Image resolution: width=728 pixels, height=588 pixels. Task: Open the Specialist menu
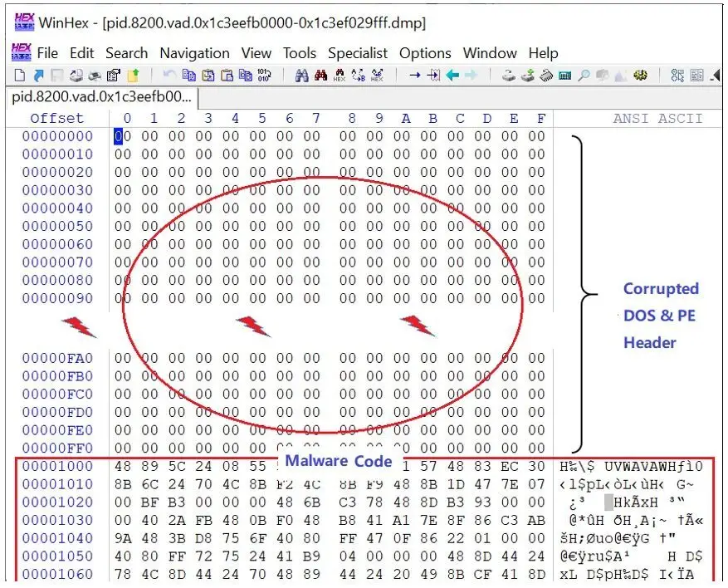pyautogui.click(x=358, y=53)
